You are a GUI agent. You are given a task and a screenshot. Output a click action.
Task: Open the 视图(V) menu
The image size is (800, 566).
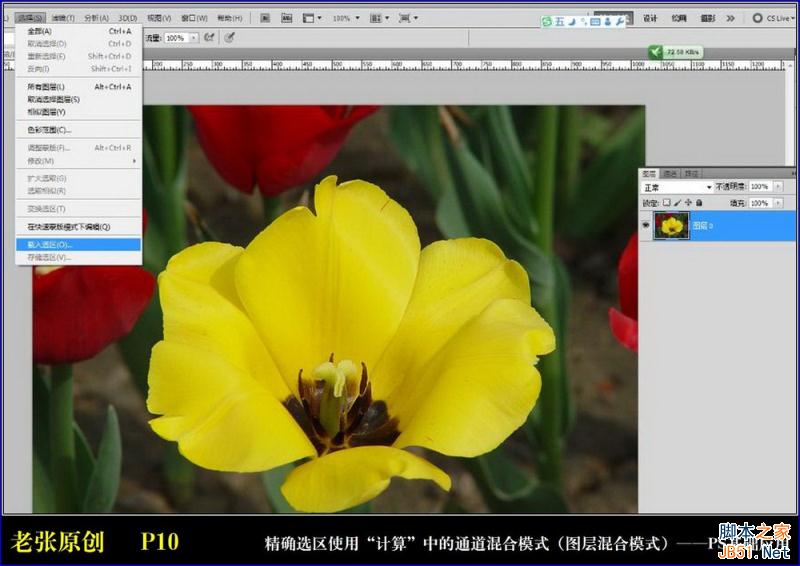[159, 18]
